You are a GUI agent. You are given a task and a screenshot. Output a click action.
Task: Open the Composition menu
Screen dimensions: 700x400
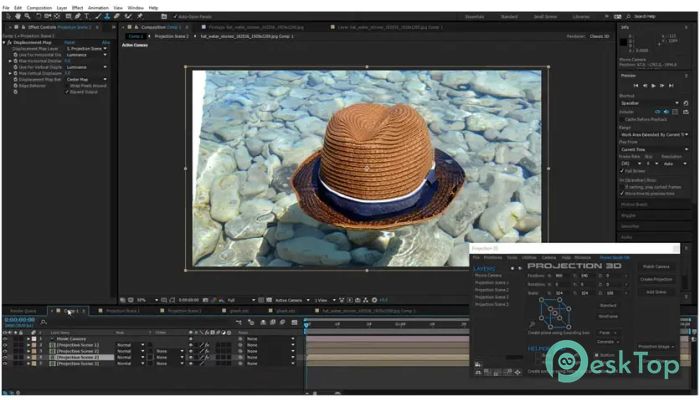39,8
